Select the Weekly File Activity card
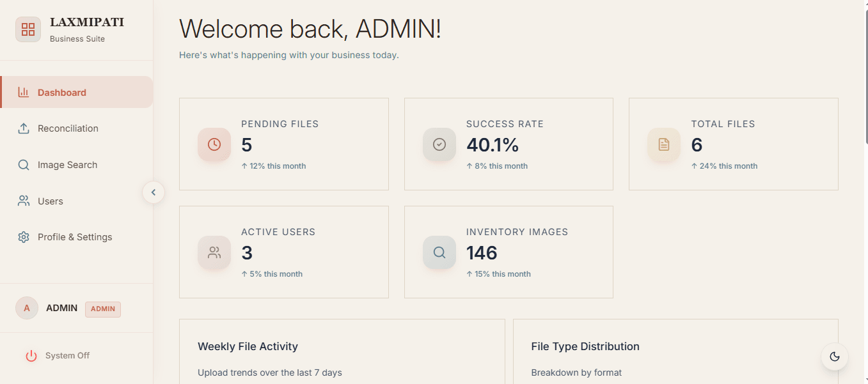Screen dimensions: 868x384 342,351
